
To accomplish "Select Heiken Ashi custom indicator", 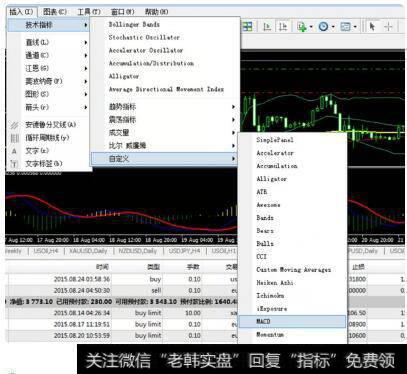I will coord(292,283).
